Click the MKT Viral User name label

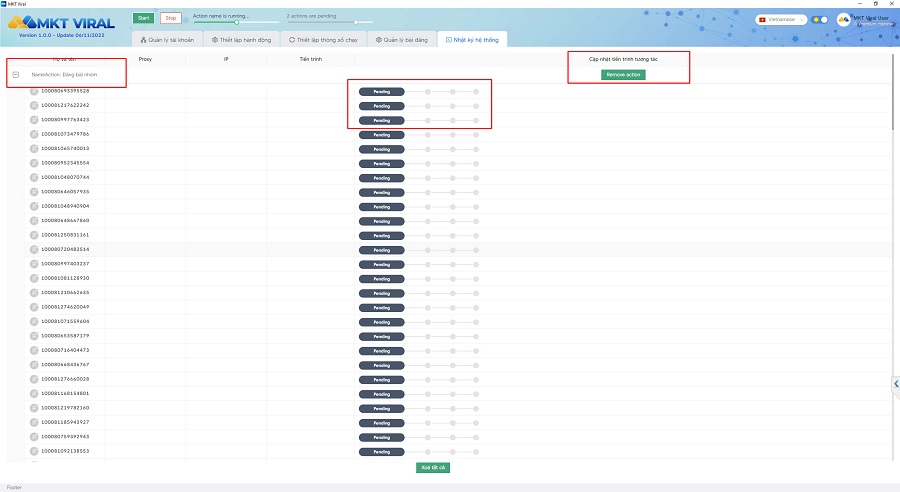(871, 18)
